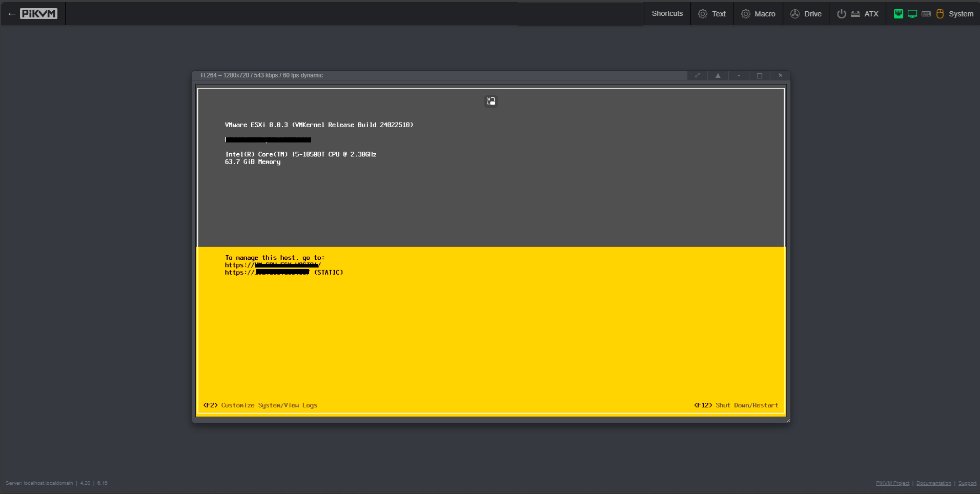Click the To manage this host text
980x494 pixels.
tap(275, 258)
